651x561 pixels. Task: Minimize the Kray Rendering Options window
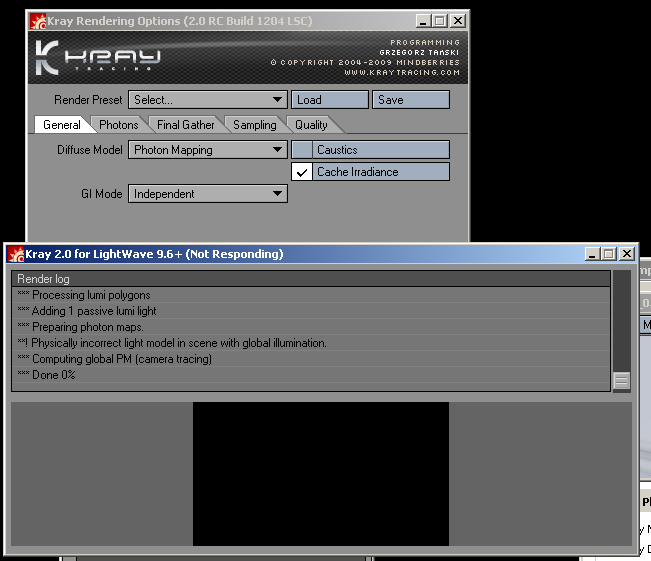coord(421,20)
